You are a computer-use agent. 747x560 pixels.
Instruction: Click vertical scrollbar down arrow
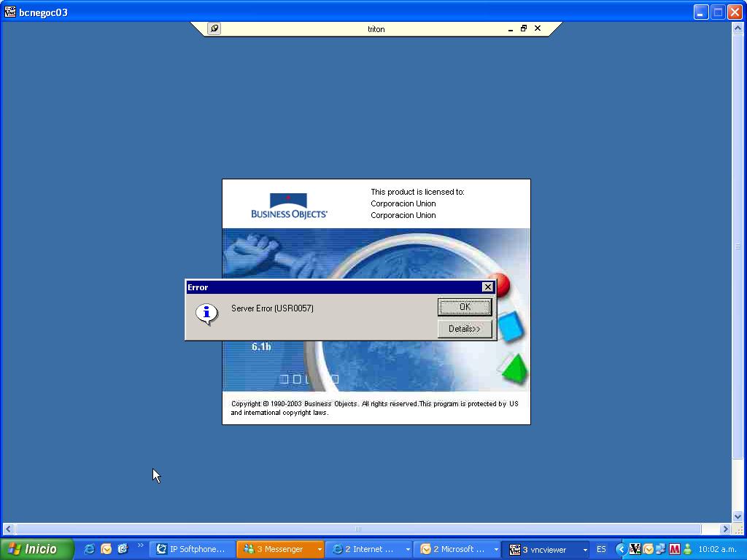[x=738, y=516]
